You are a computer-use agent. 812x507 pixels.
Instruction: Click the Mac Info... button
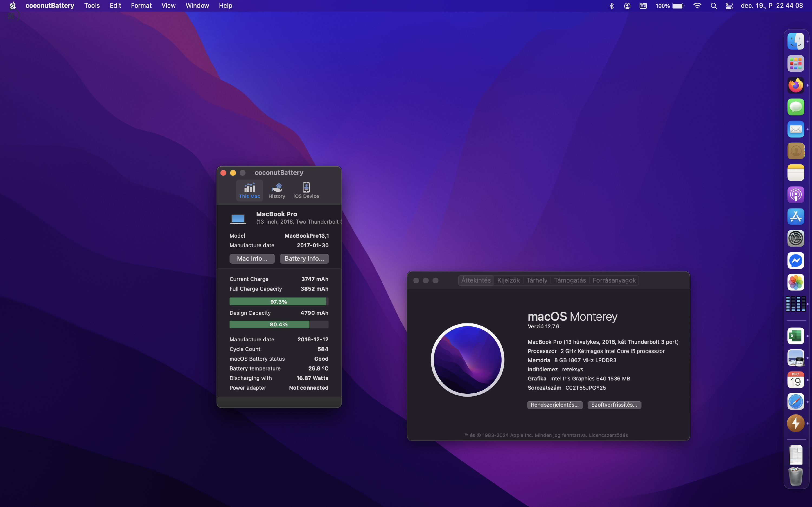252,259
